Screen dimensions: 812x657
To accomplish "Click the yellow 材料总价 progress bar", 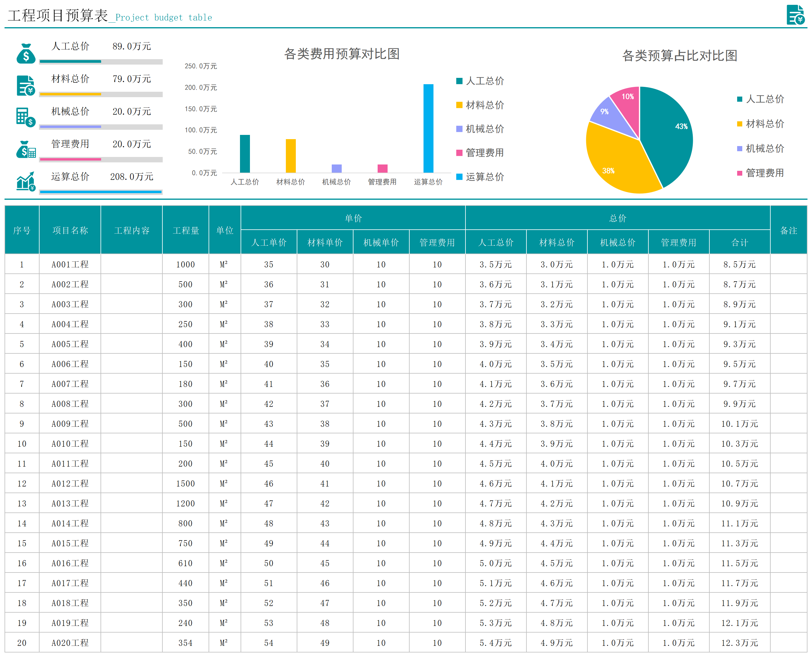I will pos(70,94).
